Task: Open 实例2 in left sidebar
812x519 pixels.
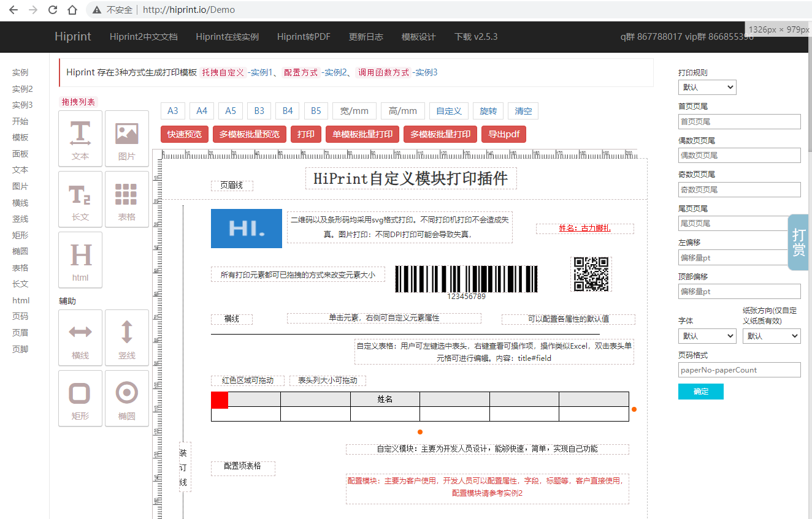Action: tap(23, 89)
